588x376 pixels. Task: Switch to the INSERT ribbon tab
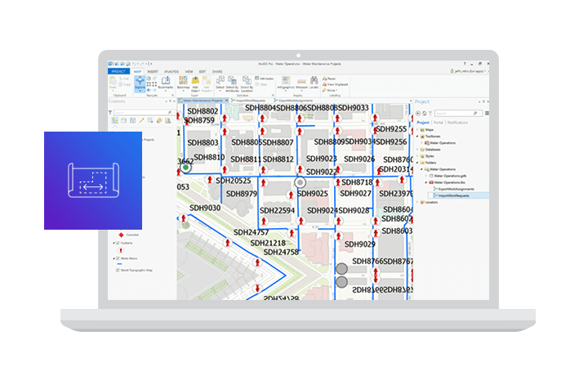[x=153, y=71]
